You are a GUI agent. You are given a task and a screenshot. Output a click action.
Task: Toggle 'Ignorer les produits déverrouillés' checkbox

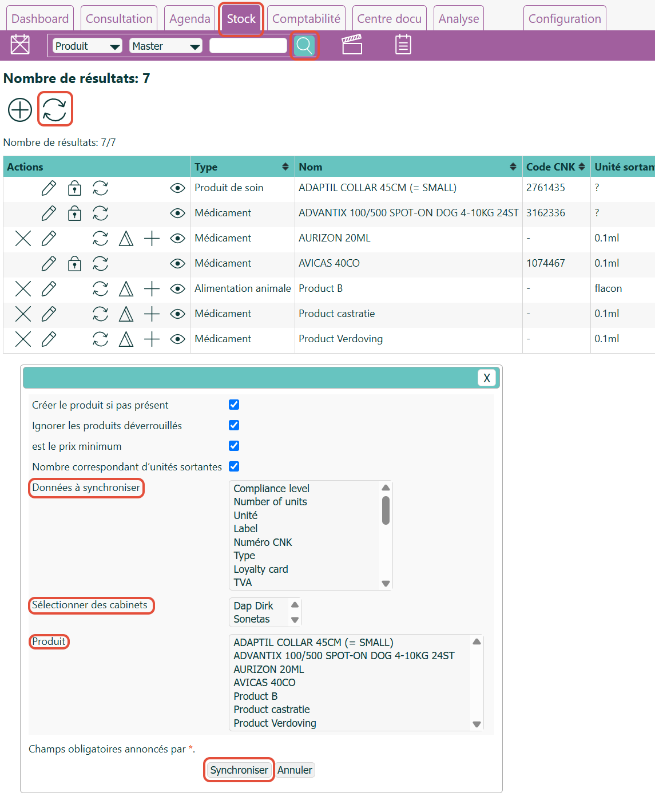[234, 425]
